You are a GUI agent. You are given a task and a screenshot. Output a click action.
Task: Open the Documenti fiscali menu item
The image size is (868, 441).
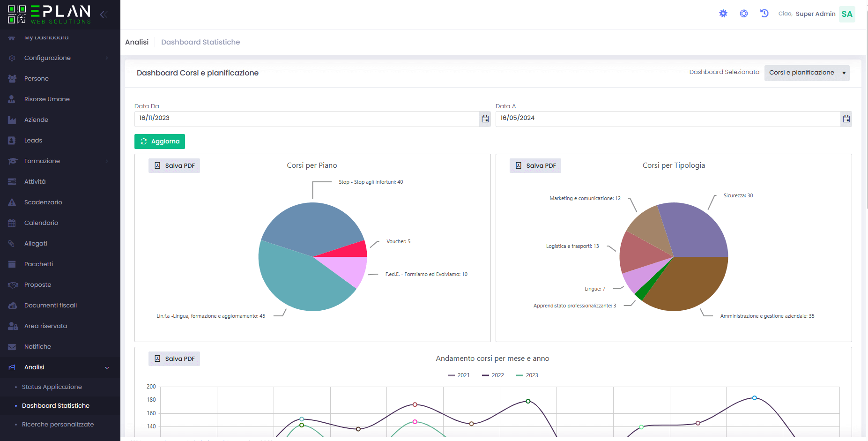pos(60,306)
